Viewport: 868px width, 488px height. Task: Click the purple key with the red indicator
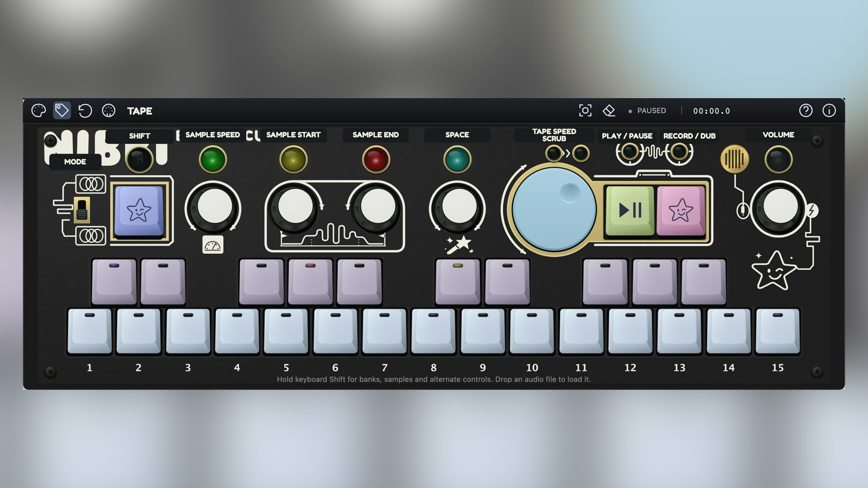(x=310, y=281)
